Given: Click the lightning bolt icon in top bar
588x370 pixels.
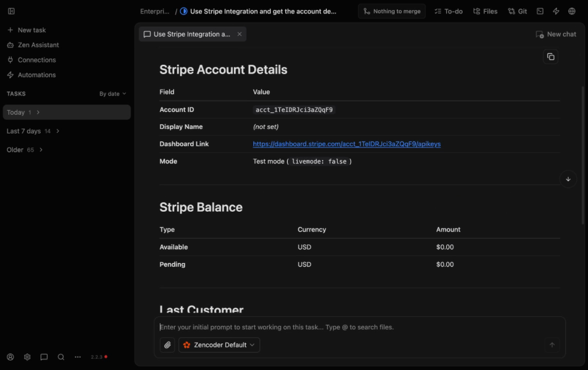Looking at the screenshot, I should point(556,11).
